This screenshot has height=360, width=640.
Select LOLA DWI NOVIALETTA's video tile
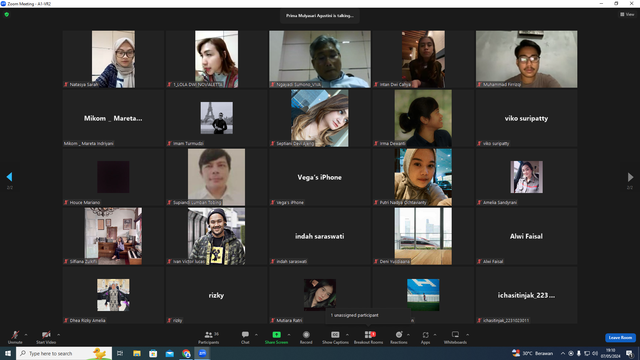point(217,59)
